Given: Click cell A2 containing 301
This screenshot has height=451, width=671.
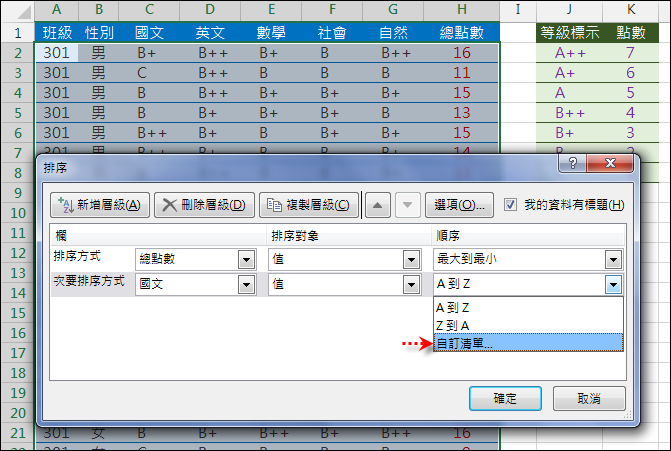Looking at the screenshot, I should pos(56,53).
